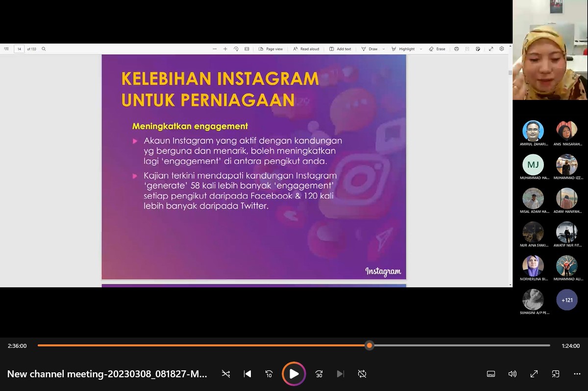
Task: Enter full screen in the PDF viewer
Action: (491, 49)
